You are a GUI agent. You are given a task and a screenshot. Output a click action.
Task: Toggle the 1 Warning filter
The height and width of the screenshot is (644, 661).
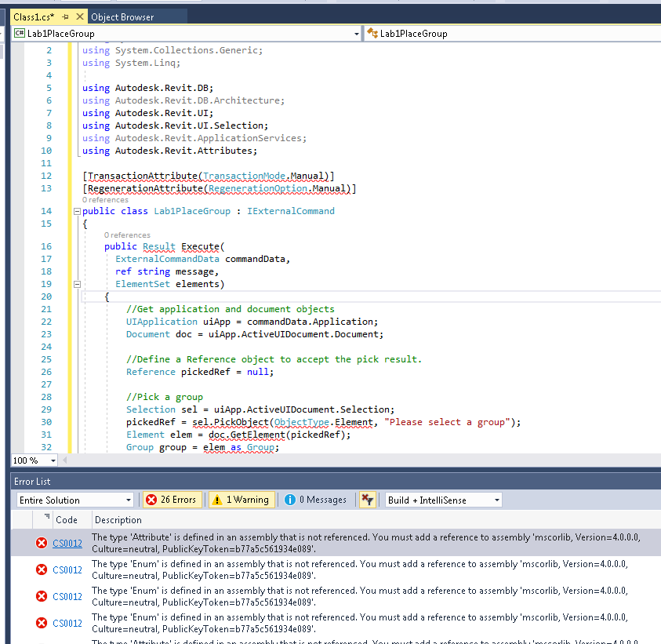point(242,500)
